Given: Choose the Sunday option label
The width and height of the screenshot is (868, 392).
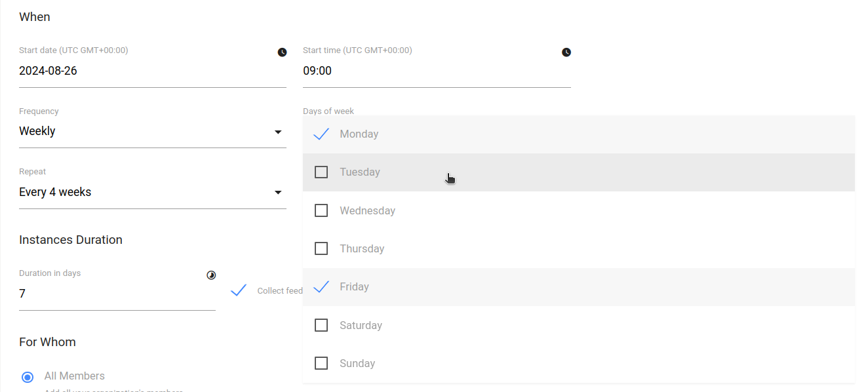Looking at the screenshot, I should coord(357,363).
